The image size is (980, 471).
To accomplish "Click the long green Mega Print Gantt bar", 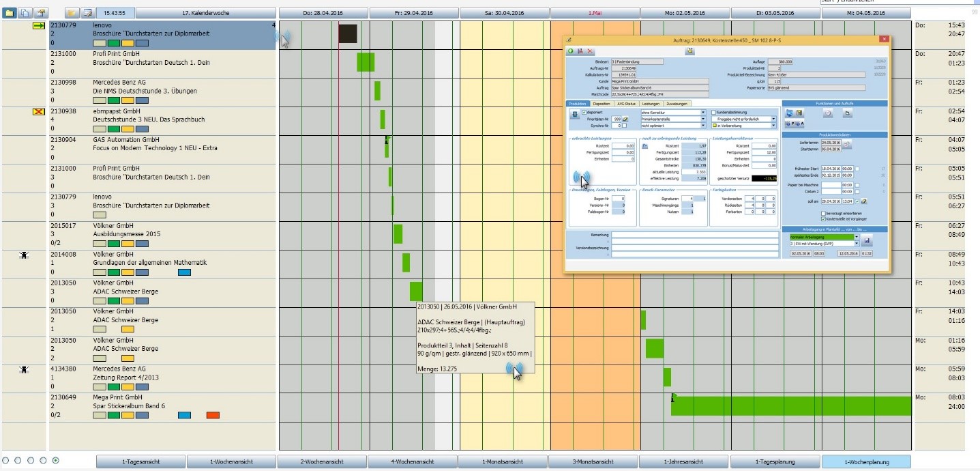I will pos(791,405).
